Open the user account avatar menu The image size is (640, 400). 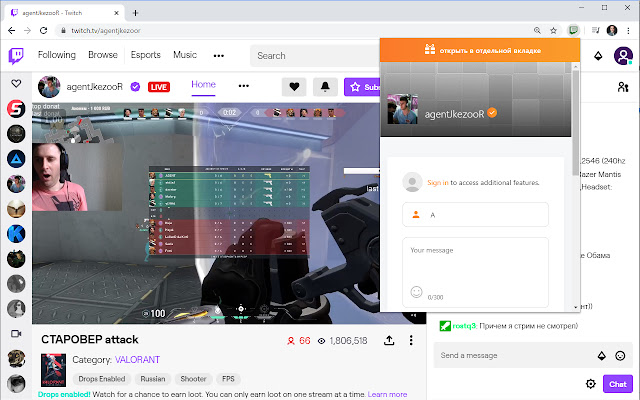pyautogui.click(x=623, y=56)
